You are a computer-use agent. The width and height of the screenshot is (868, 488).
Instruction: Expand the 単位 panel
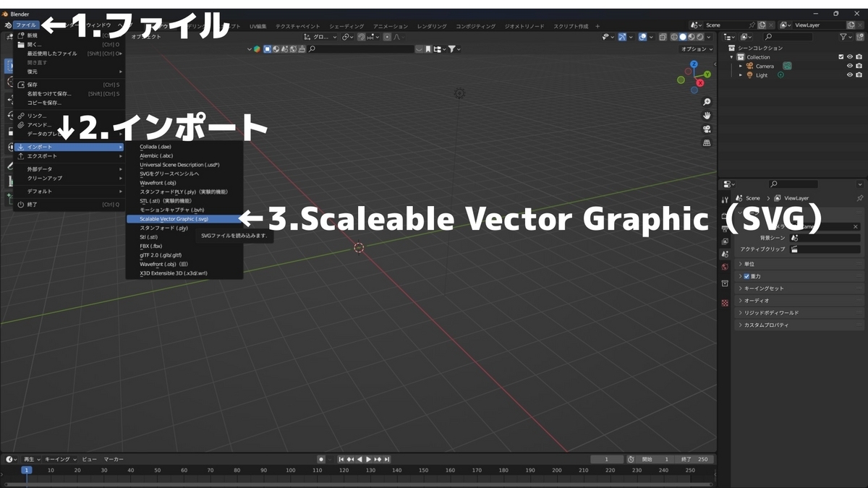799,264
